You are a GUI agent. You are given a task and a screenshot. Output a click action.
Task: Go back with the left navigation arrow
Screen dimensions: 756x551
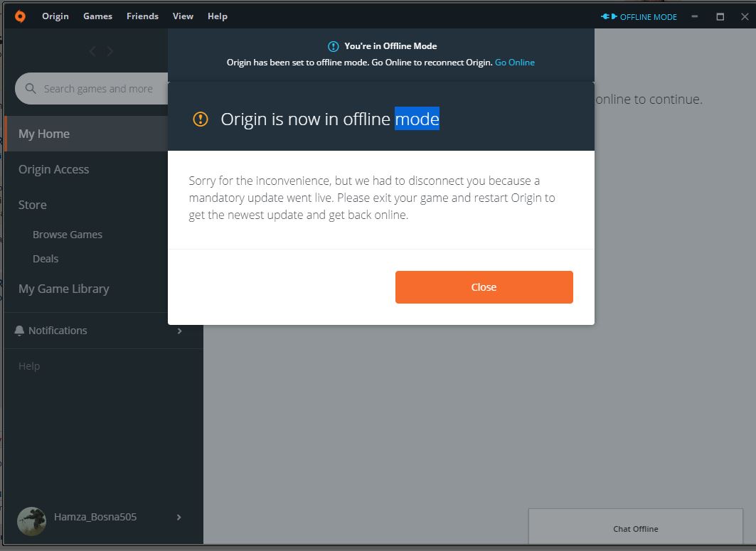click(92, 51)
